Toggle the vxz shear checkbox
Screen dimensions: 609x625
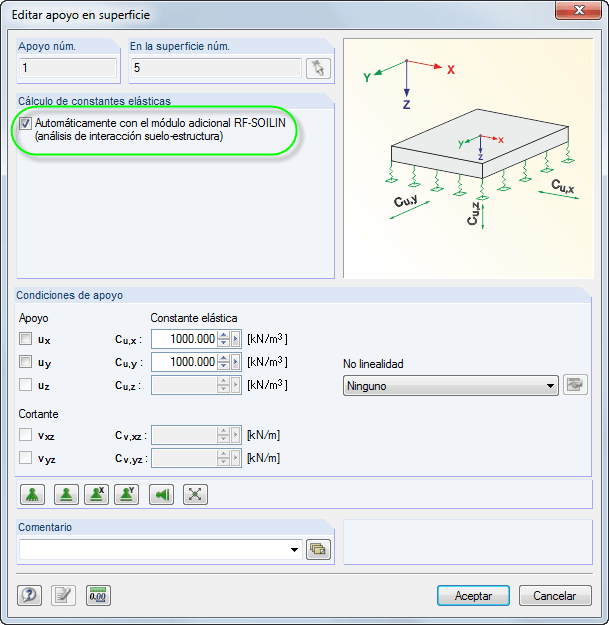pos(26,434)
